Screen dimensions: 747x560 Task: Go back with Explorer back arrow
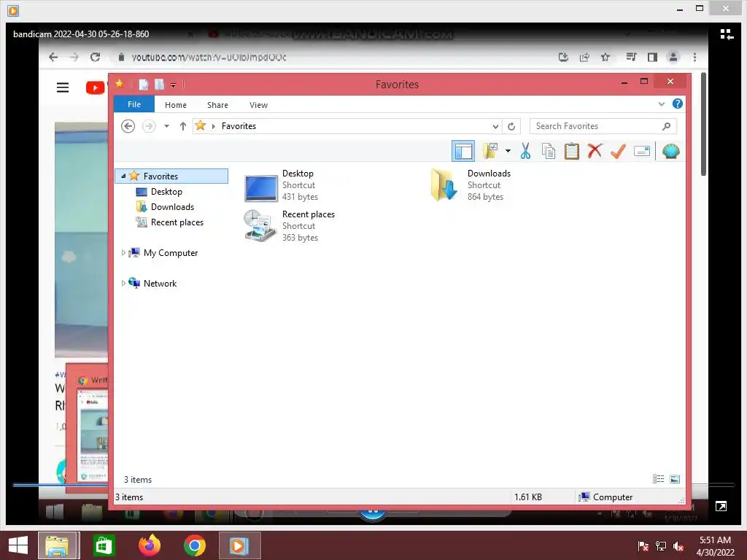(128, 126)
